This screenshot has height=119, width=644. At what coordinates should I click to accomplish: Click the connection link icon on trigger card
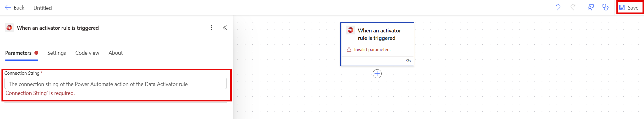tap(408, 61)
